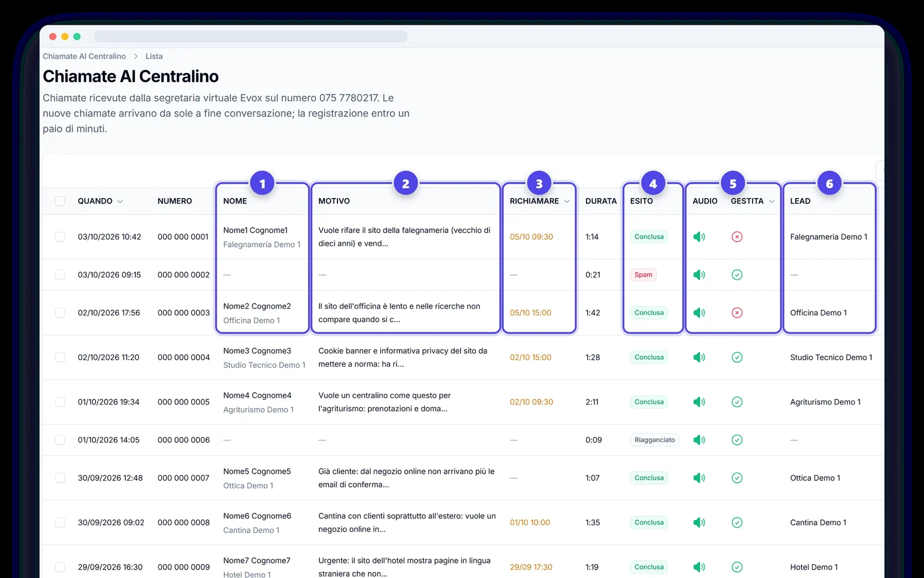Click callback time 01/10 10:00

pyautogui.click(x=530, y=522)
